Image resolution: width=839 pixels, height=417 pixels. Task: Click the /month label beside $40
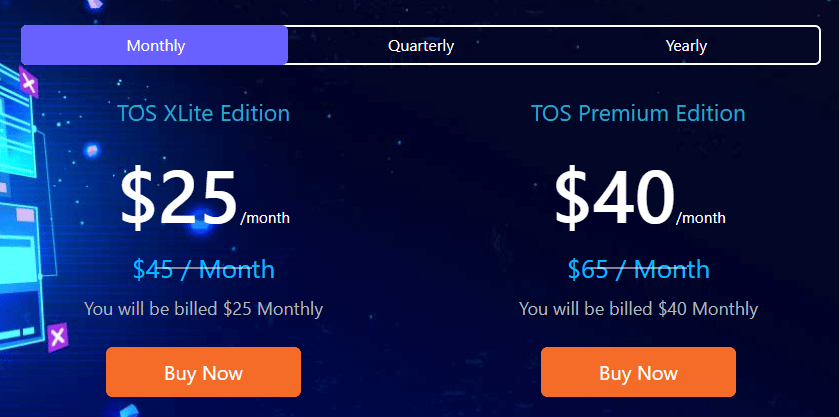pyautogui.click(x=701, y=218)
